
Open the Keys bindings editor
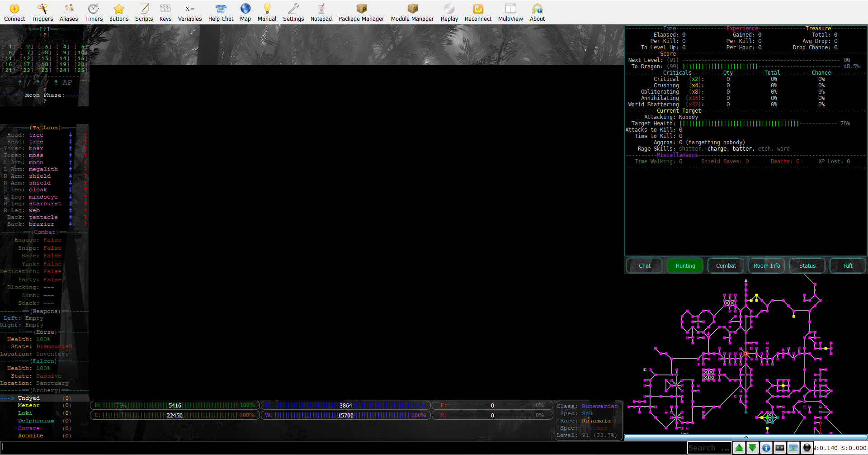pyautogui.click(x=165, y=13)
